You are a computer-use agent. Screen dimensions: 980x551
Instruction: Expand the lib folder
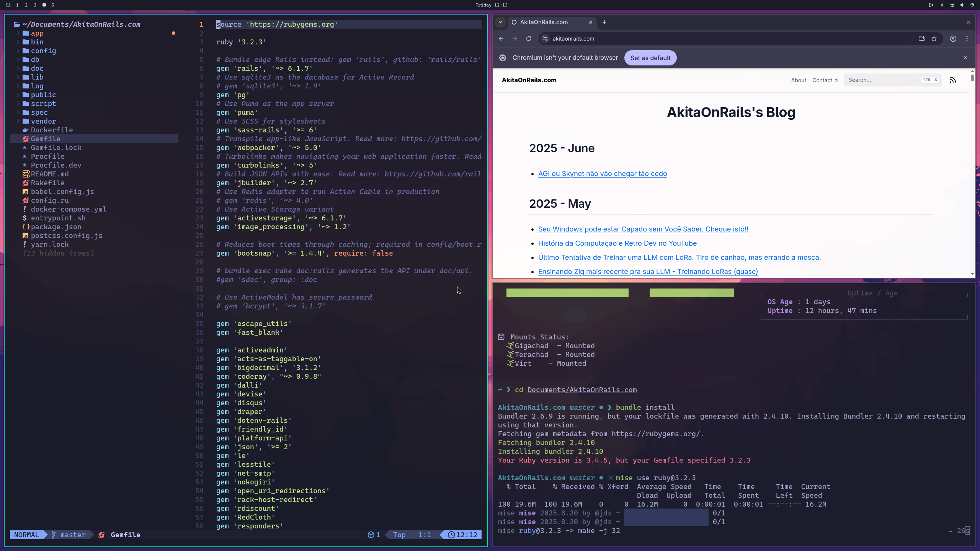point(18,77)
